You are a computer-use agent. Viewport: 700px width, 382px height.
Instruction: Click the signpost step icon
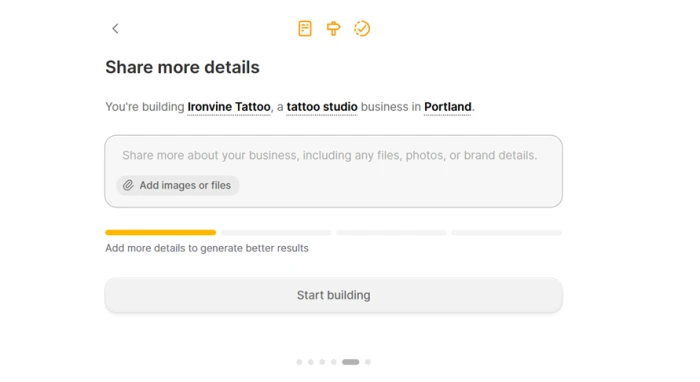coord(333,29)
